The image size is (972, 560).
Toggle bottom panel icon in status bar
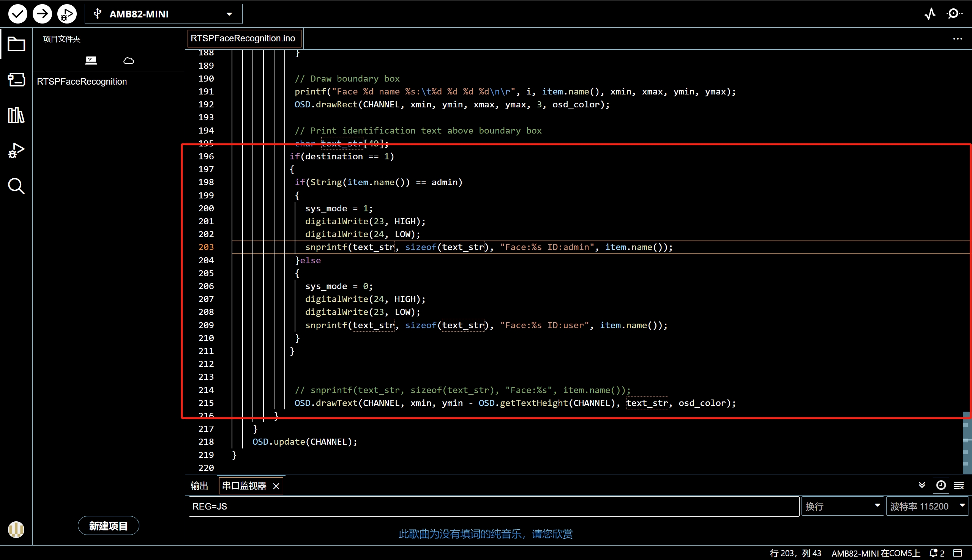tap(957, 553)
